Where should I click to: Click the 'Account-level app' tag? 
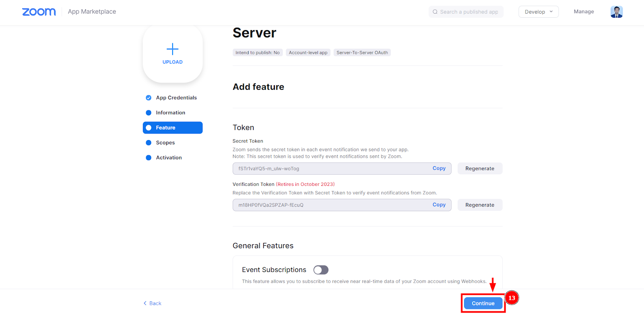point(308,53)
